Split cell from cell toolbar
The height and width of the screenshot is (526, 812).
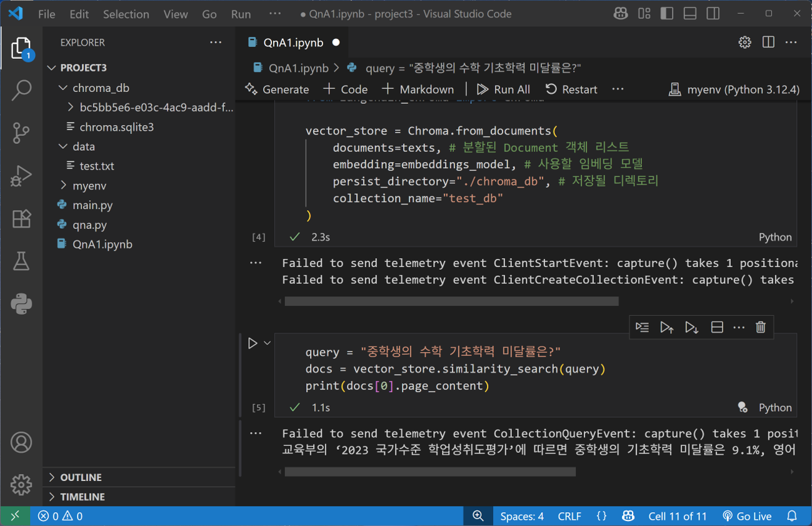[x=717, y=327]
